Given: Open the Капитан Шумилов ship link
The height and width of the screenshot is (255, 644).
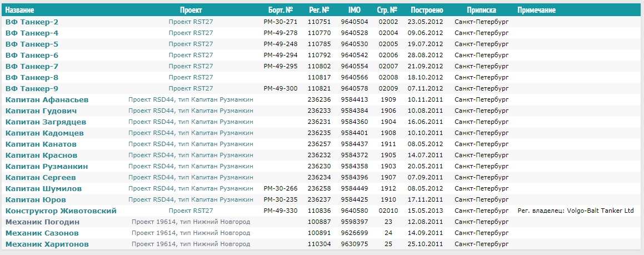Looking at the screenshot, I should pos(43,188).
